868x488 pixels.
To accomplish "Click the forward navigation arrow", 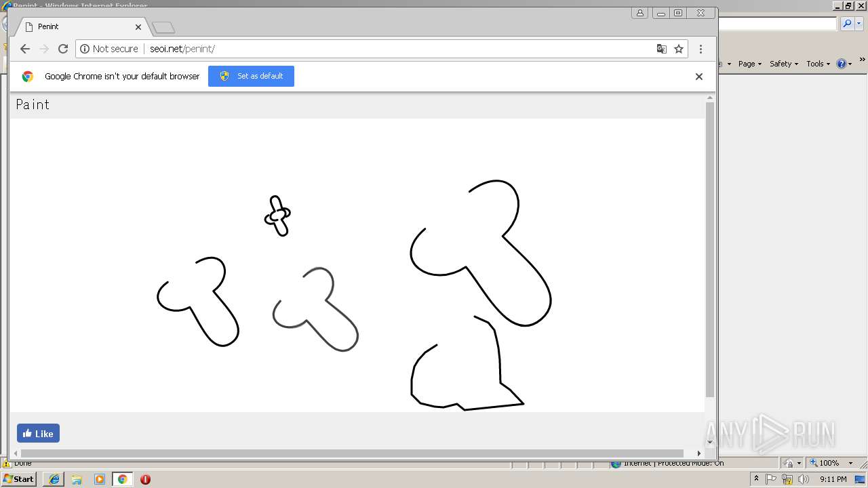I will (44, 49).
